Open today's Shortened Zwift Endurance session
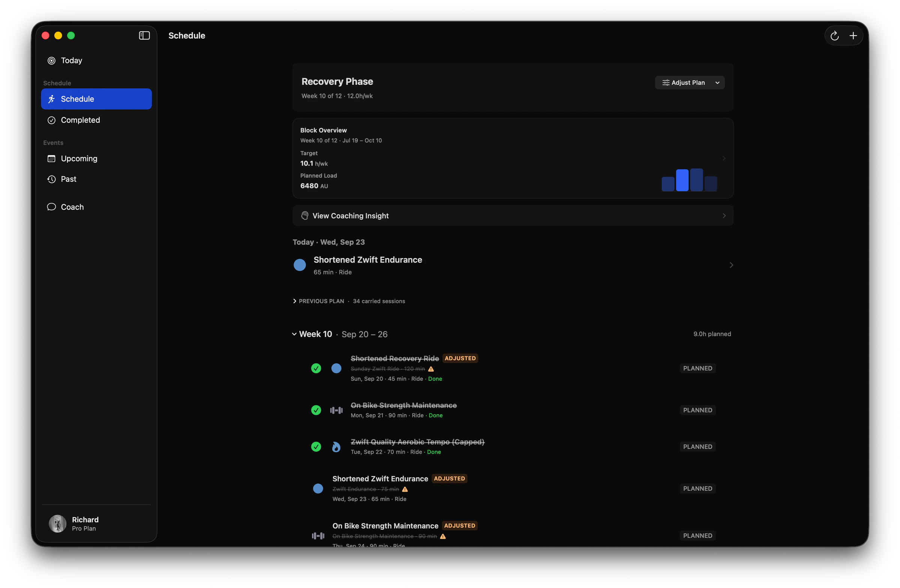Image resolution: width=900 pixels, height=588 pixels. coord(513,265)
